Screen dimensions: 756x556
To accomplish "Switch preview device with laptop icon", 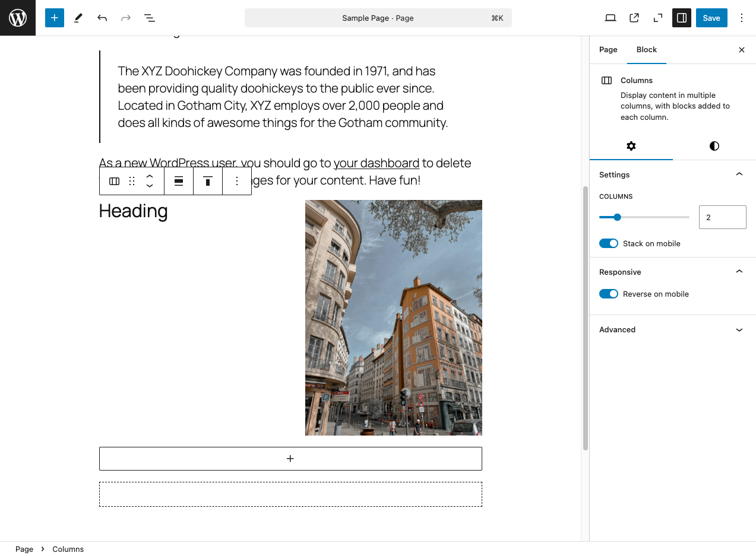I will coord(611,18).
